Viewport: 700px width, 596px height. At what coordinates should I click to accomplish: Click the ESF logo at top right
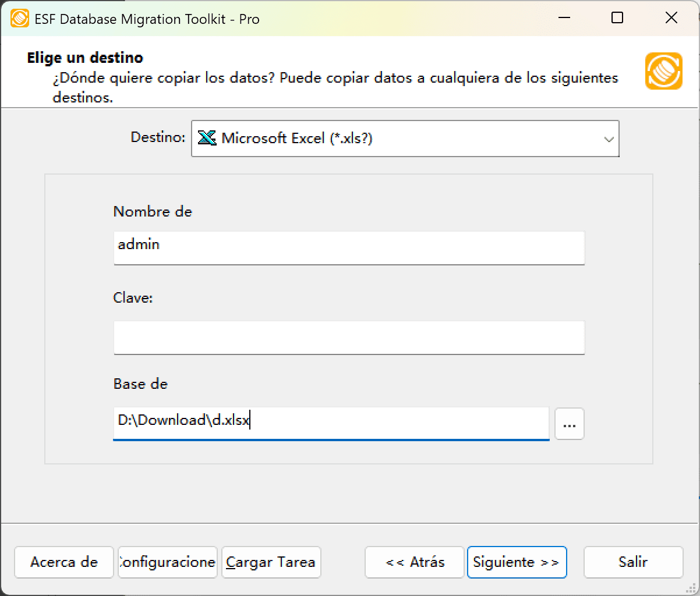[663, 72]
